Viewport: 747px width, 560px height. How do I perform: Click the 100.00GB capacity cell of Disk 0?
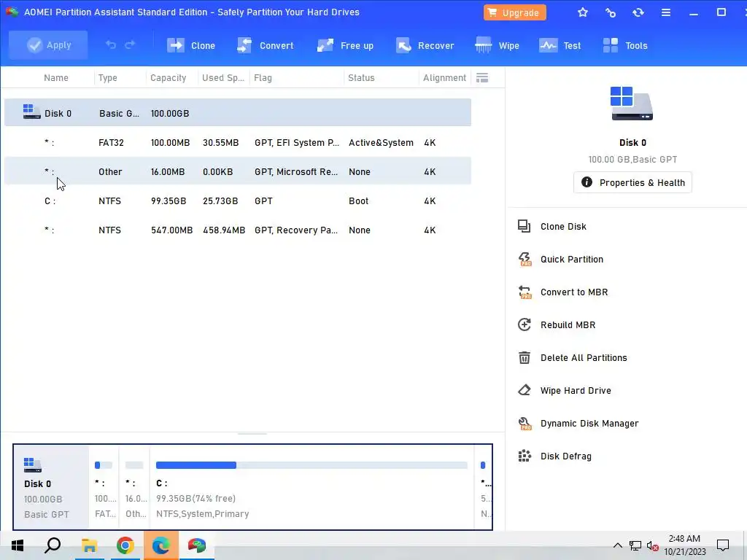coord(170,113)
